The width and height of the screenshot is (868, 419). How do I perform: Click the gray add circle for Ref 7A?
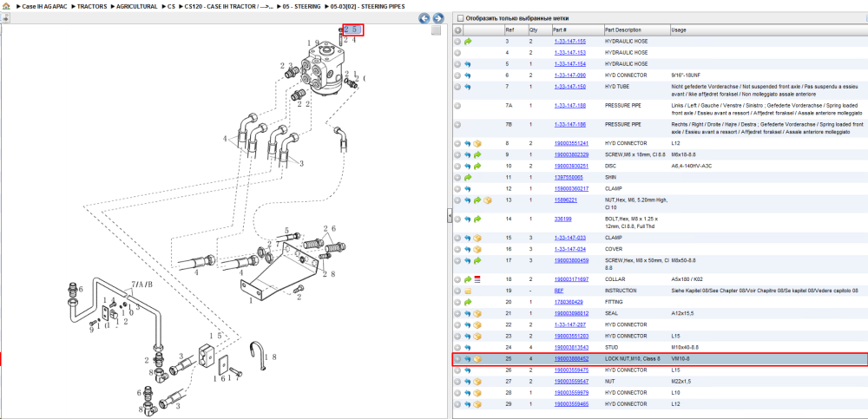click(457, 105)
